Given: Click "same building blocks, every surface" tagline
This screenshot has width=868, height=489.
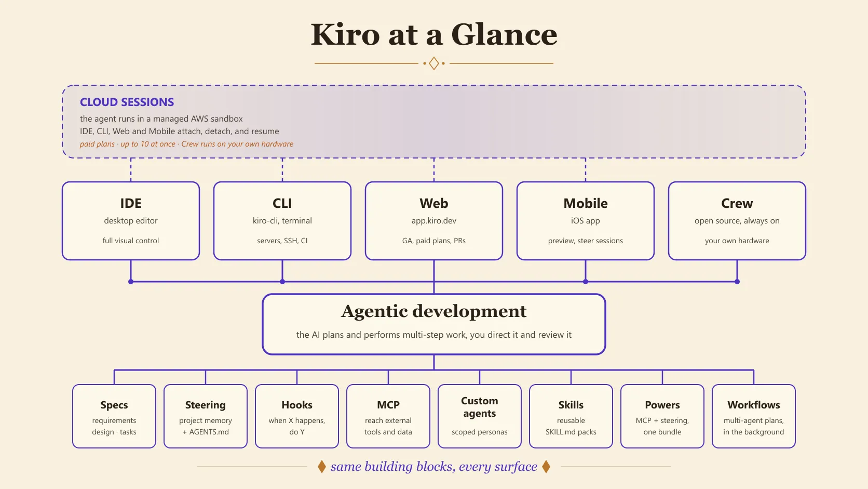Looking at the screenshot, I should coord(434,467).
